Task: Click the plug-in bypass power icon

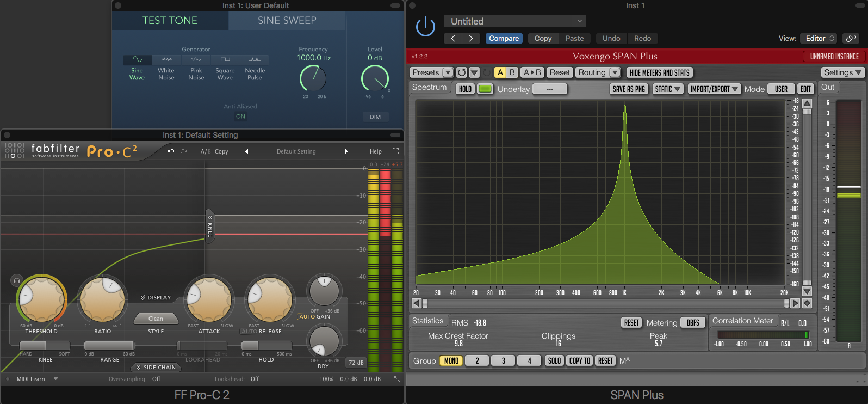Action: (x=425, y=27)
